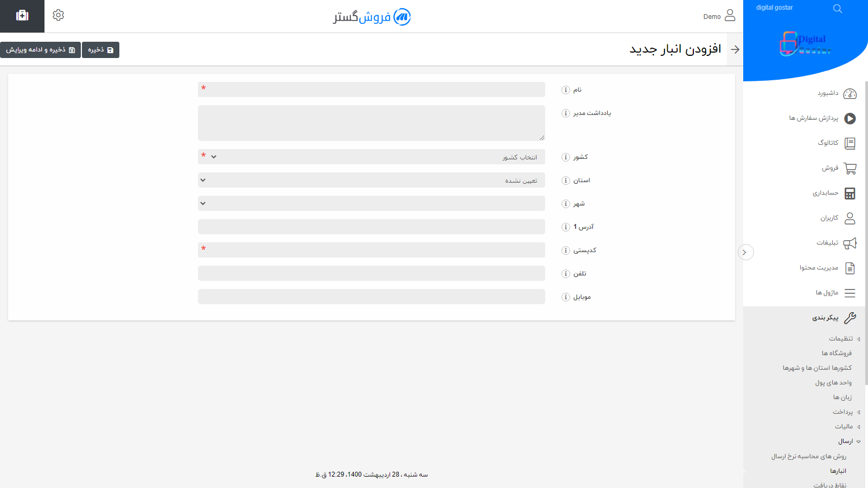Click the search magnifier icon in sidebar
Image resolution: width=868 pixels, height=488 pixels.
838,9
